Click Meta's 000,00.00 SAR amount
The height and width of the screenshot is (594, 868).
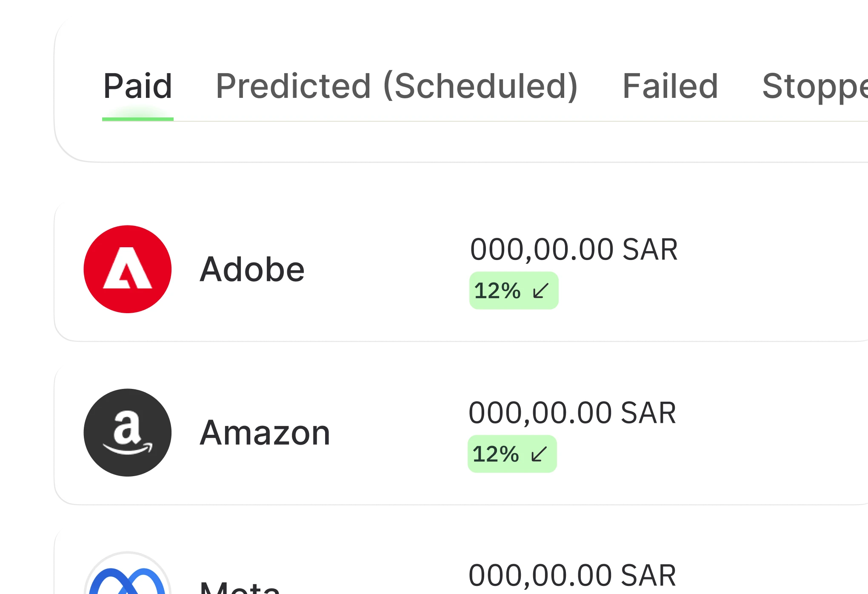tap(572, 576)
